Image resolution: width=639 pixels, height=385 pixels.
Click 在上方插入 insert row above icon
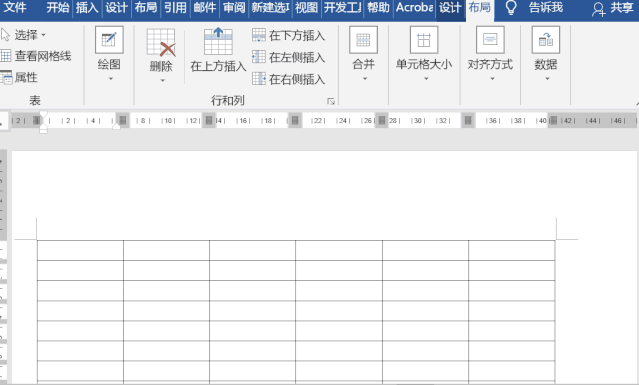click(218, 41)
